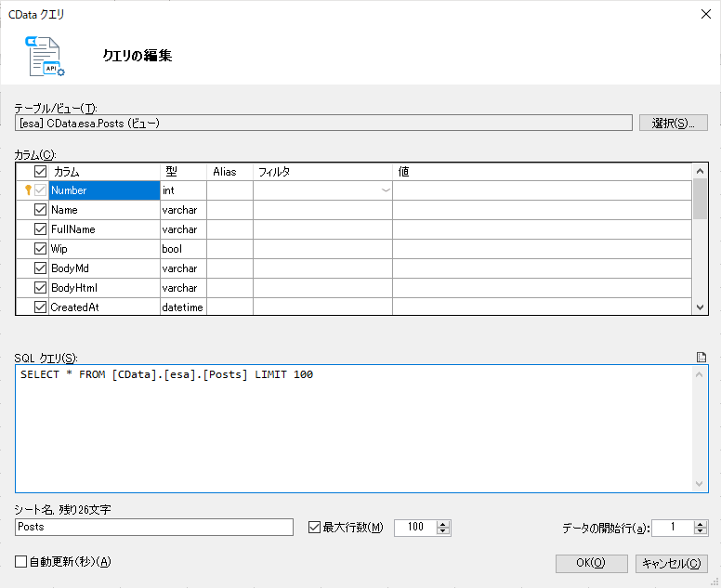Screen dimensions: 721x588
Task: Click the datetime type cell for CreatedAt
Action: [183, 307]
